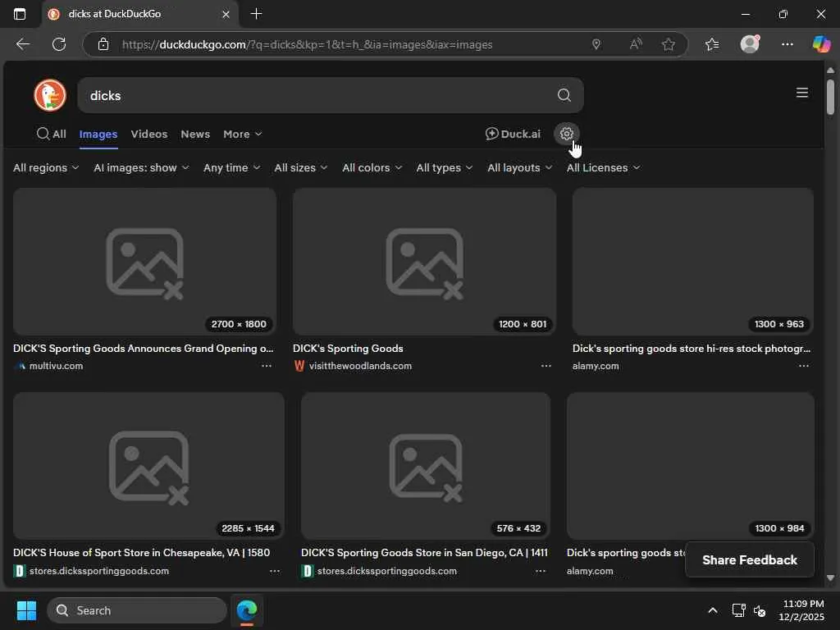Open DICK'S Sporting Goods Store San Diego title
The height and width of the screenshot is (630, 840).
point(424,552)
